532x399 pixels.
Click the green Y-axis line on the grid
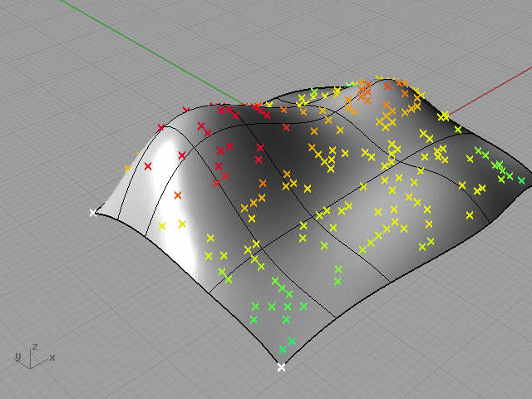151,52
